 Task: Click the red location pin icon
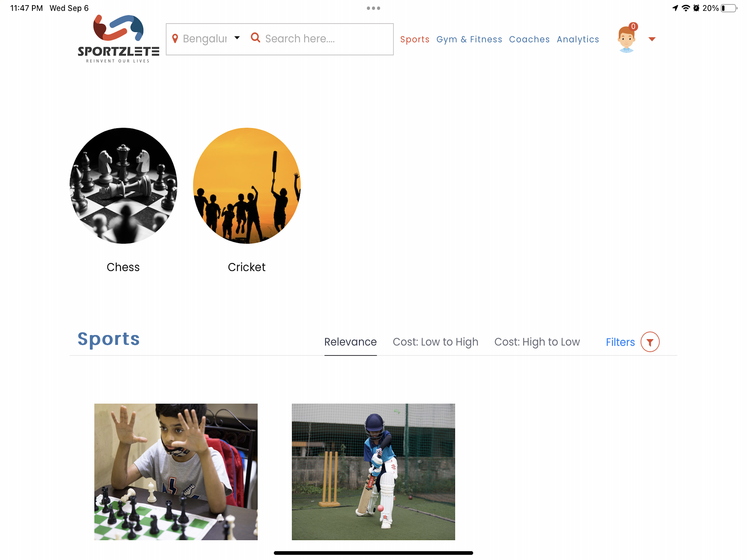pos(175,39)
